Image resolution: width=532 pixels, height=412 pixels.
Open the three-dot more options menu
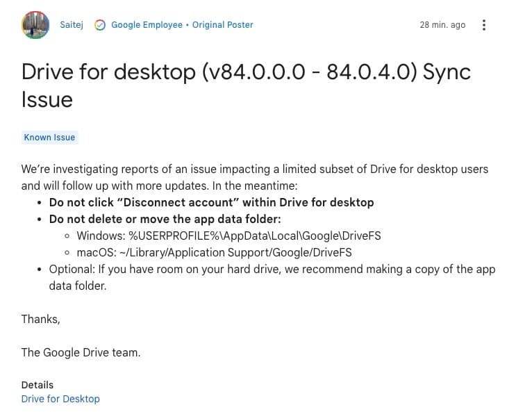coord(484,25)
